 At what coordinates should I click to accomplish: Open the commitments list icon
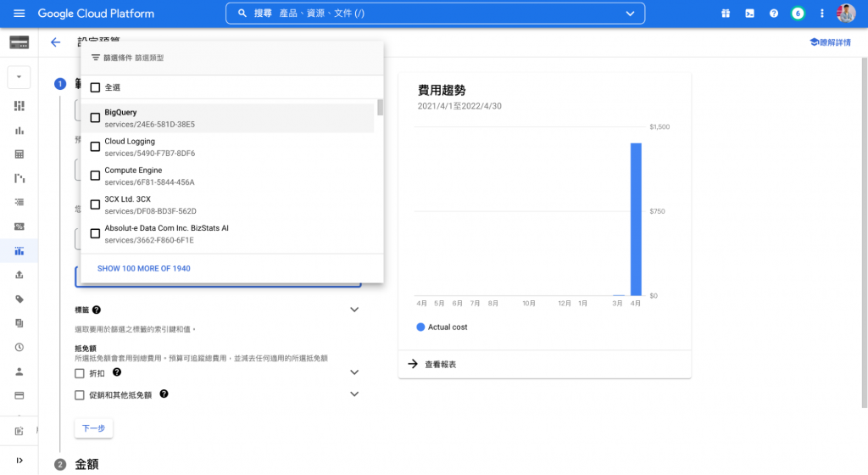(19, 202)
